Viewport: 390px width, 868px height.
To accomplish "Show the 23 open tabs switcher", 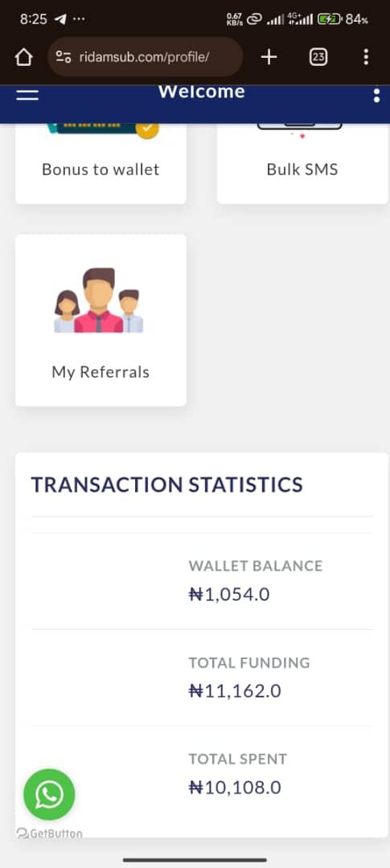I will [x=318, y=56].
